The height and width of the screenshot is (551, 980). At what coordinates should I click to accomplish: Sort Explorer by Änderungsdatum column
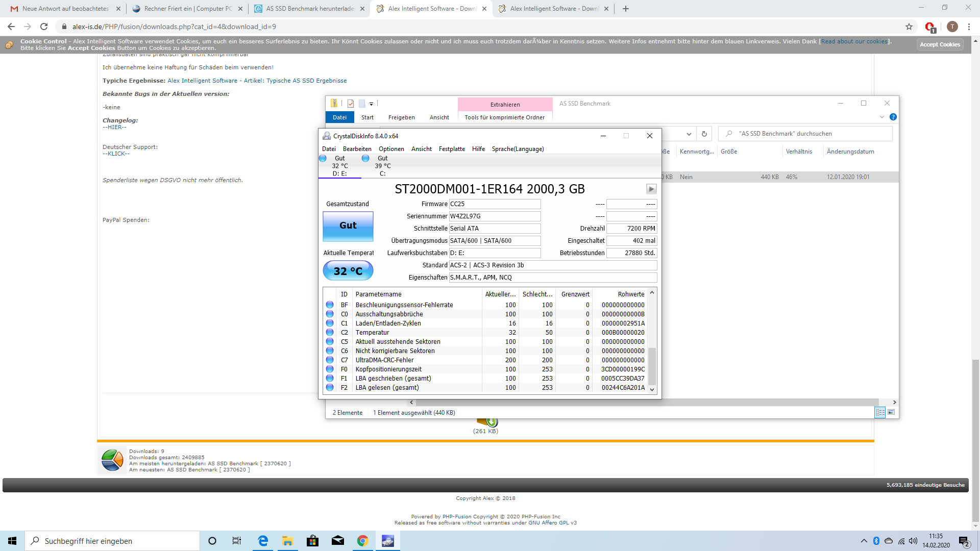tap(850, 152)
